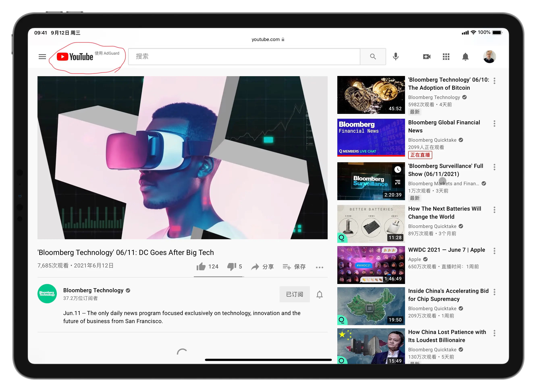Open the create video camera icon
This screenshot has height=392, width=537.
[427, 57]
